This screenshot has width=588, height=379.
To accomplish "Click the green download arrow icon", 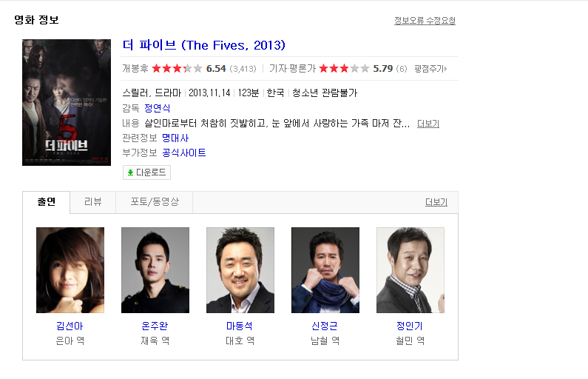I will pos(130,172).
